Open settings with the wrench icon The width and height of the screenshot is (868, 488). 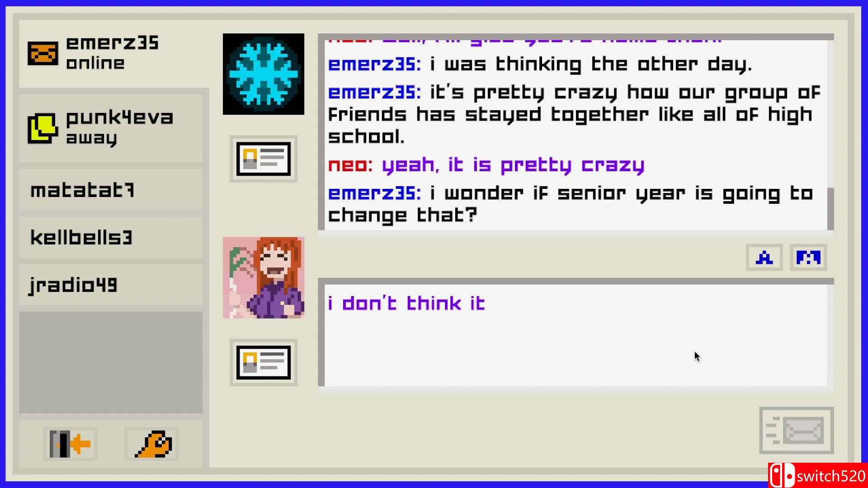point(152,444)
